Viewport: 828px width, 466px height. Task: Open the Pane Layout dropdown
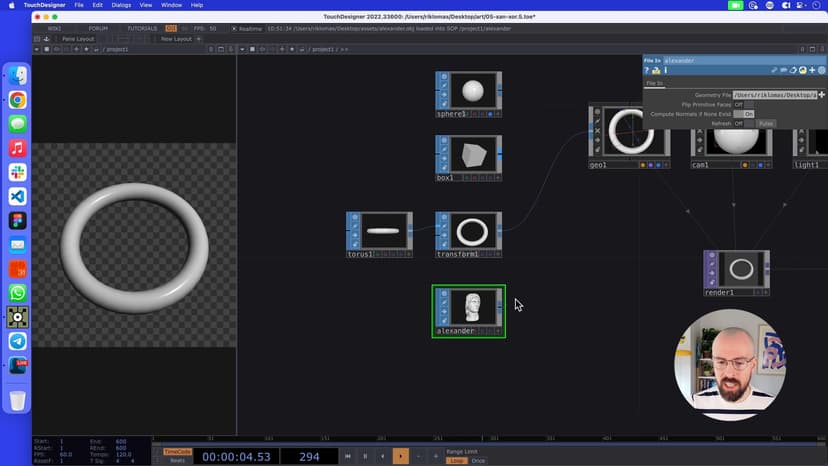(79, 39)
